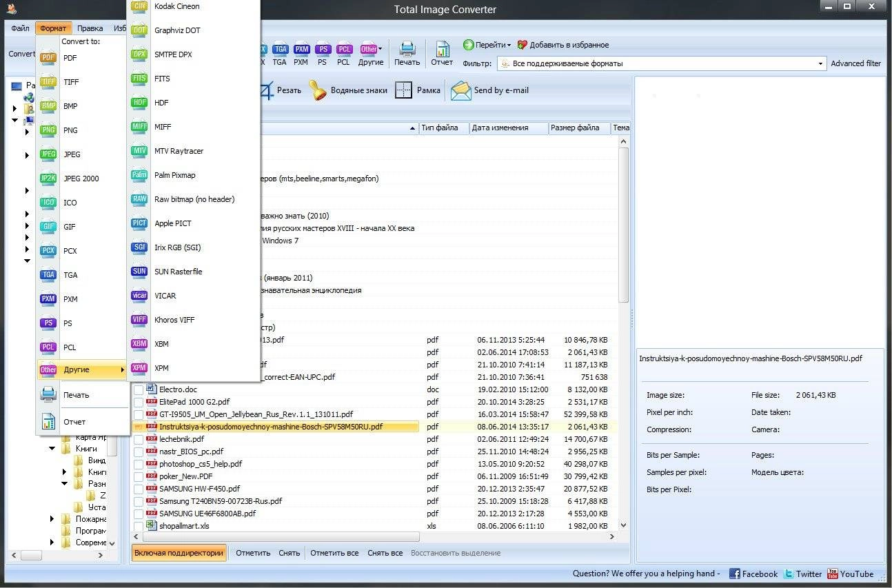Choose Palm Pixmap format

(194, 175)
